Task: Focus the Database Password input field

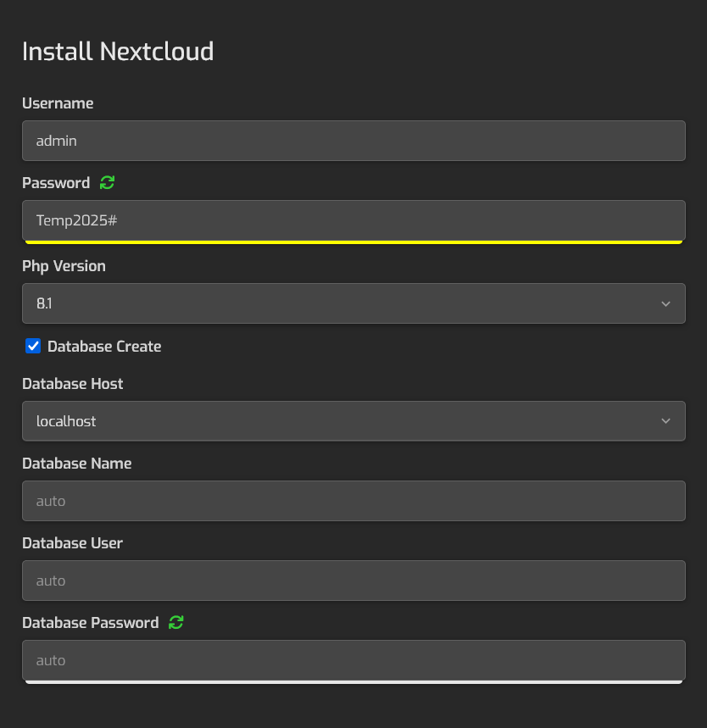Action: [x=354, y=659]
